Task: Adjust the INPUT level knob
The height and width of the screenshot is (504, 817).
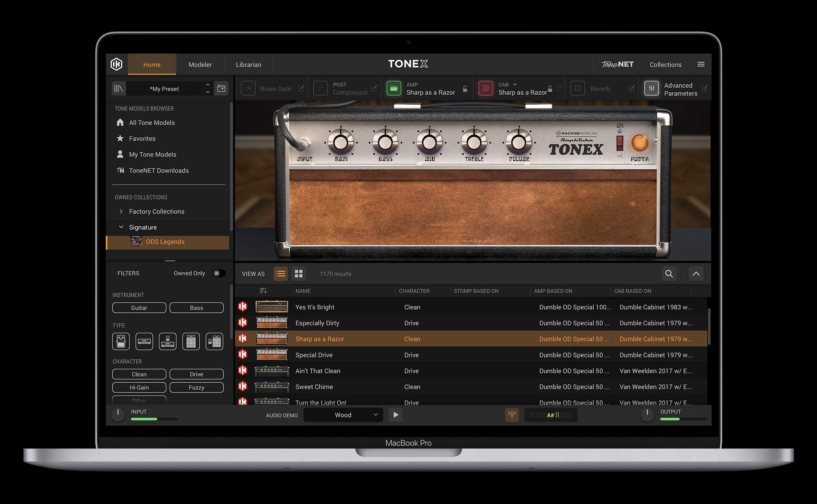Action: point(118,415)
